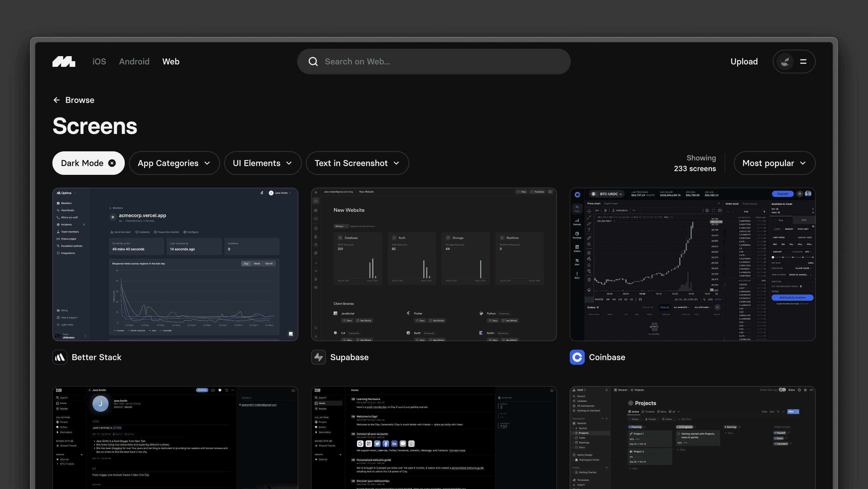Click the back arrow next to Browse
This screenshot has width=868, height=489.
(56, 100)
